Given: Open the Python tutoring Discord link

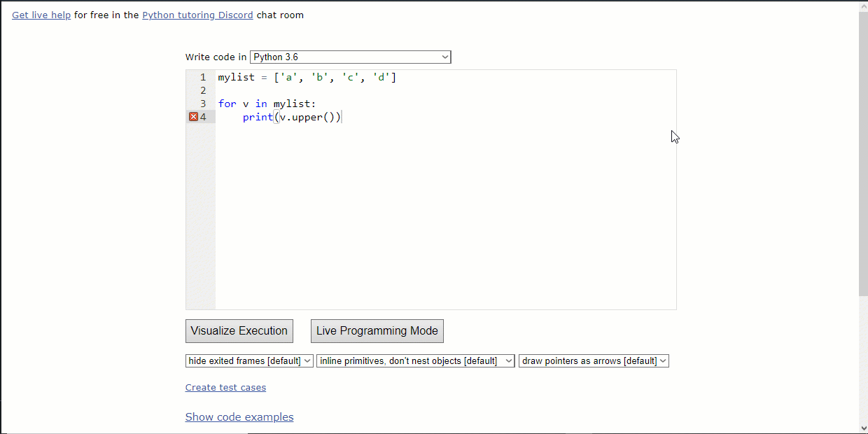Looking at the screenshot, I should (197, 15).
